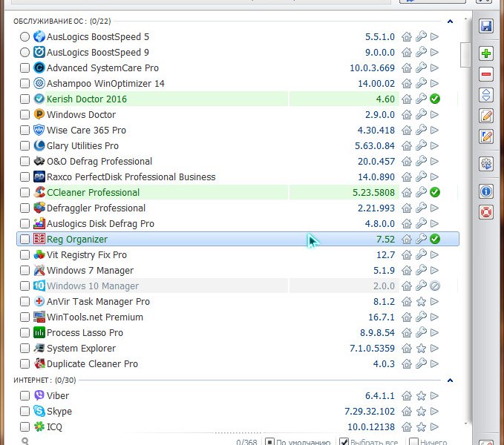The width and height of the screenshot is (504, 445).
Task: Click key icon for Process Lasso Pro
Action: click(x=421, y=332)
